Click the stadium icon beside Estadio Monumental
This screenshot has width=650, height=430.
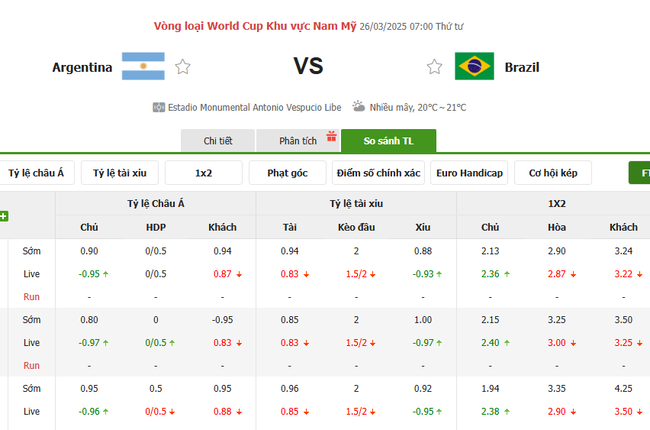point(158,107)
